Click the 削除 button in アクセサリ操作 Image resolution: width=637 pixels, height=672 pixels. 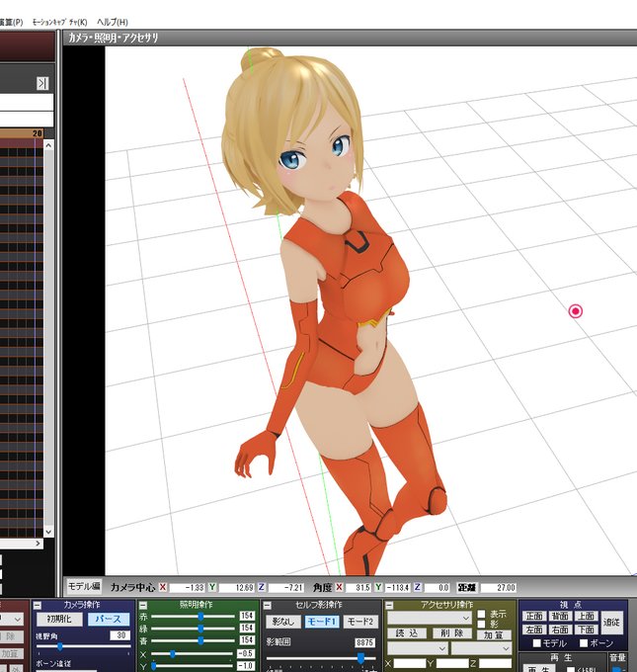click(453, 633)
